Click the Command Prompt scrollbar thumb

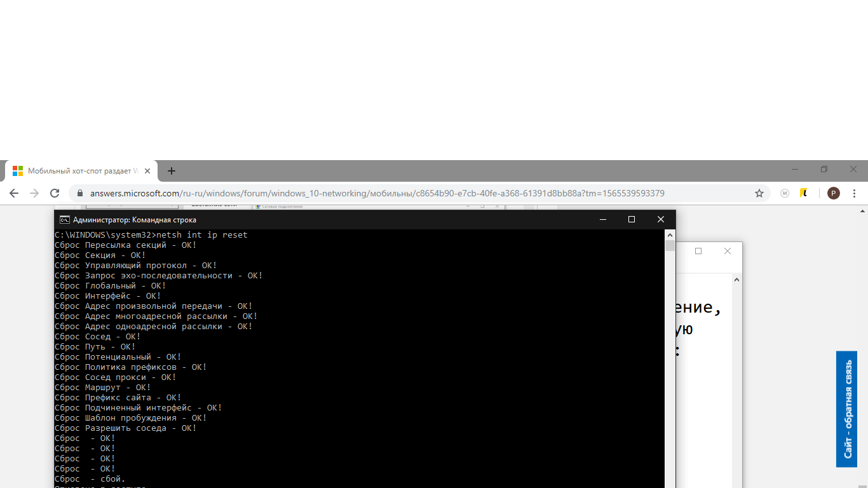[x=670, y=246]
